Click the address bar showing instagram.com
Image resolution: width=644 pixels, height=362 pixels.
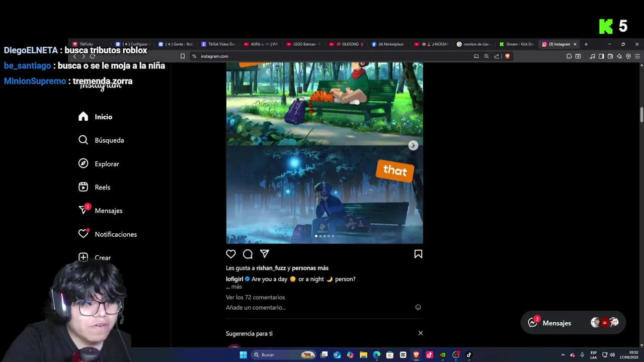[332, 56]
